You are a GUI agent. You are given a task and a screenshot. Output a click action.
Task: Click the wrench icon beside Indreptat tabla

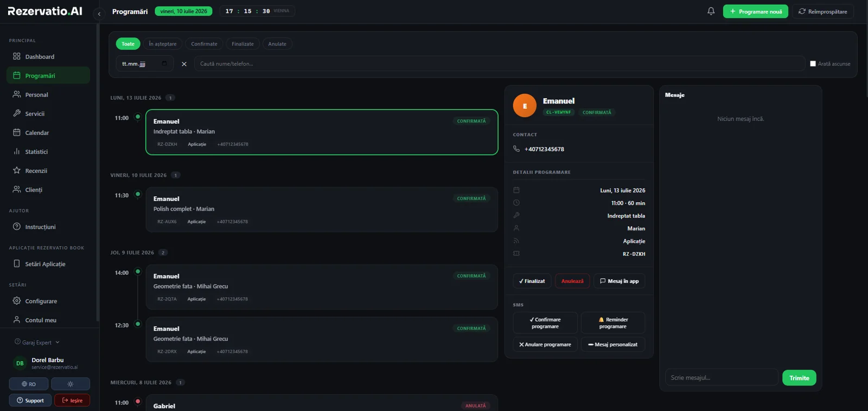[x=516, y=215]
